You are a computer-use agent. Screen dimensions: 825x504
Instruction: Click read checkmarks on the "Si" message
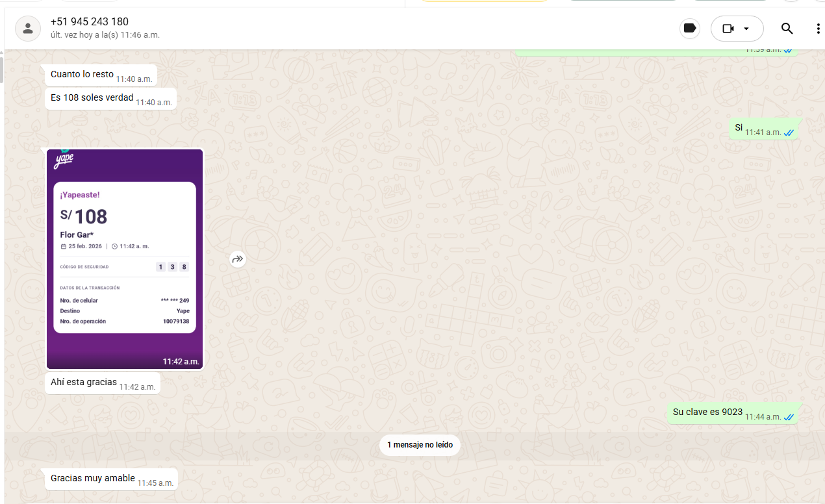pos(789,132)
